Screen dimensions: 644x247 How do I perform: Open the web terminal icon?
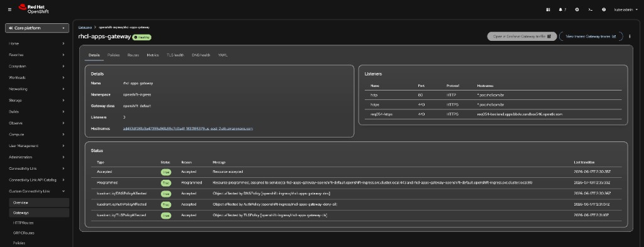(x=591, y=9)
